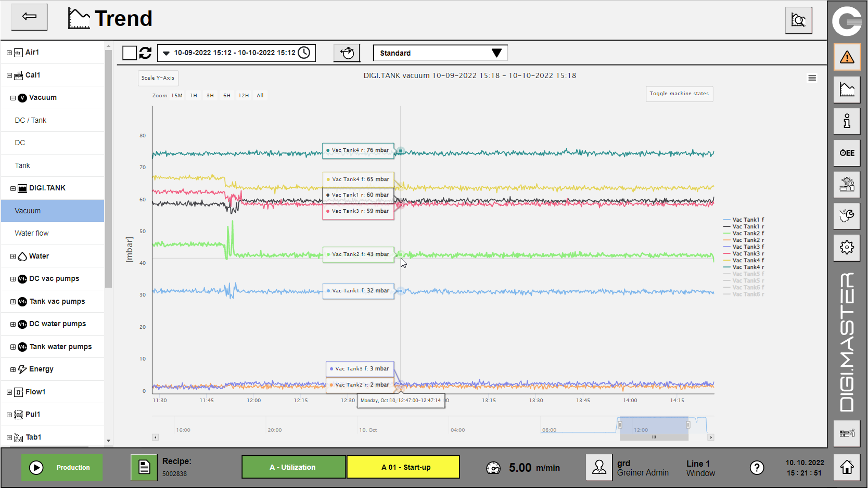Open the chart hamburger menu
This screenshot has height=488, width=868.
tap(812, 78)
